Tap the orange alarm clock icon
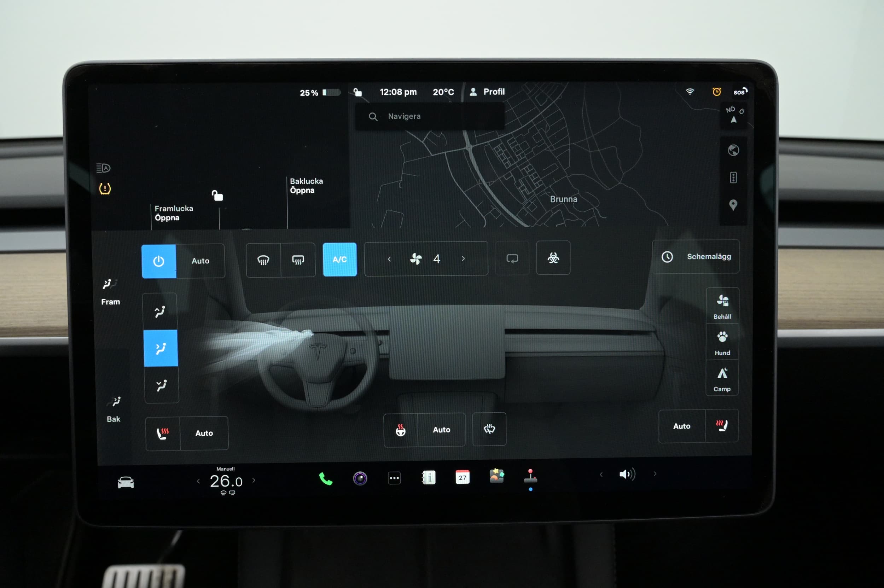884x588 pixels. point(716,92)
